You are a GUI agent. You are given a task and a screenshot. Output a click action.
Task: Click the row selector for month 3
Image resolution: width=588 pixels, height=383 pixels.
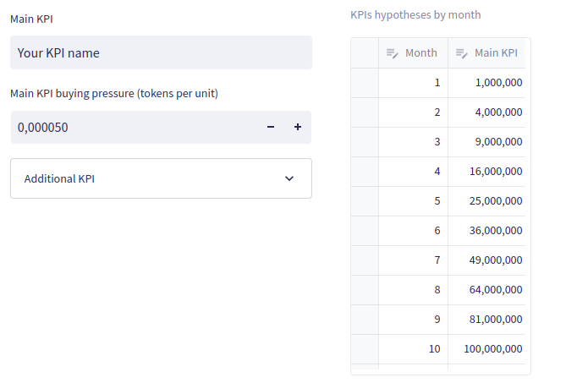coord(365,142)
